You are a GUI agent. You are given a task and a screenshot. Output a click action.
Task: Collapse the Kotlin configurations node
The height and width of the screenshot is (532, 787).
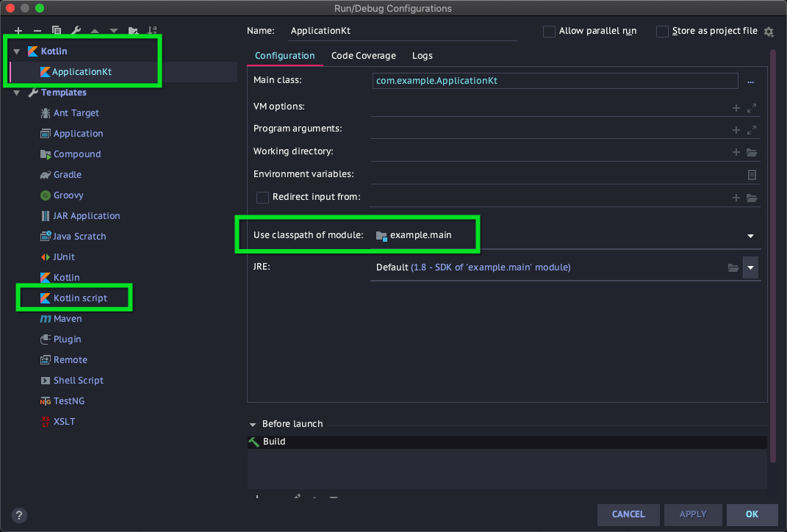[17, 51]
